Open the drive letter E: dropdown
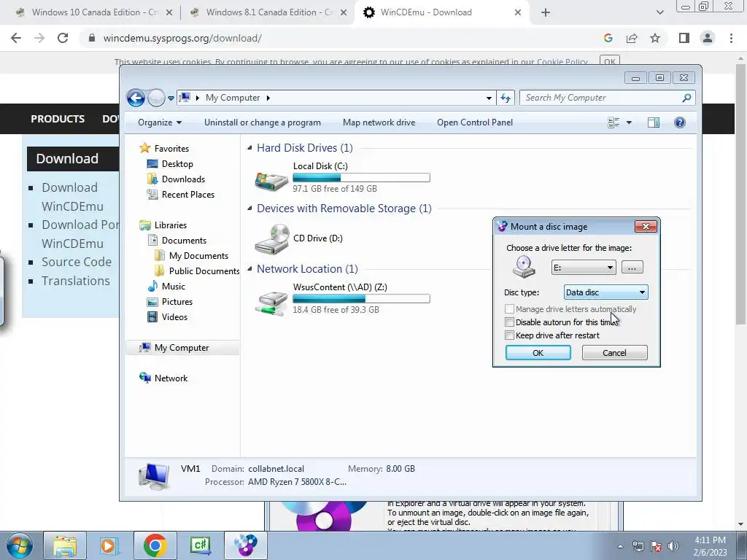The image size is (747, 560). pyautogui.click(x=584, y=268)
